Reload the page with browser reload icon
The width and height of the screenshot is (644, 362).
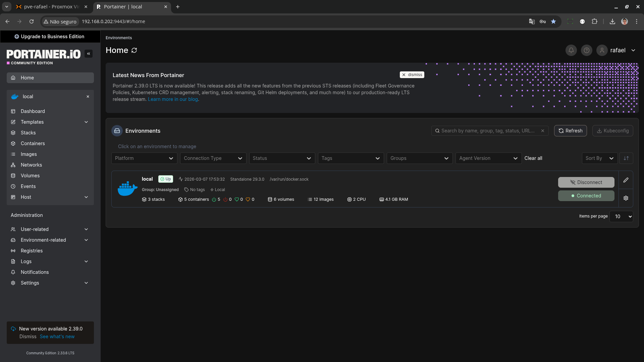32,21
